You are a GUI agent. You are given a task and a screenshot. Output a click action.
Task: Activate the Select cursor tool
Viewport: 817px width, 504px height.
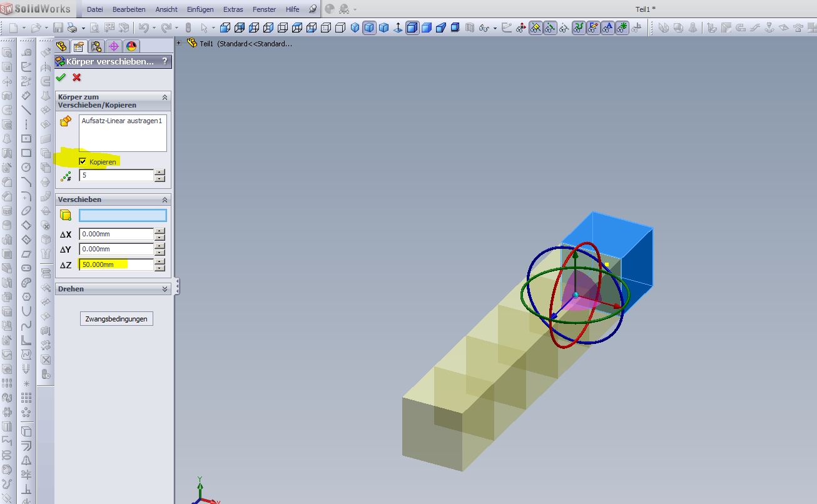204,28
